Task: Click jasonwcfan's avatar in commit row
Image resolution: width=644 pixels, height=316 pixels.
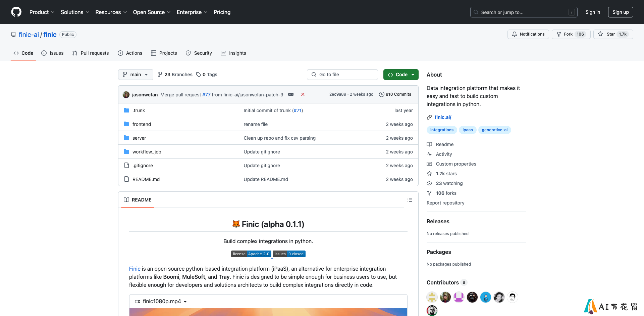Action: point(126,95)
